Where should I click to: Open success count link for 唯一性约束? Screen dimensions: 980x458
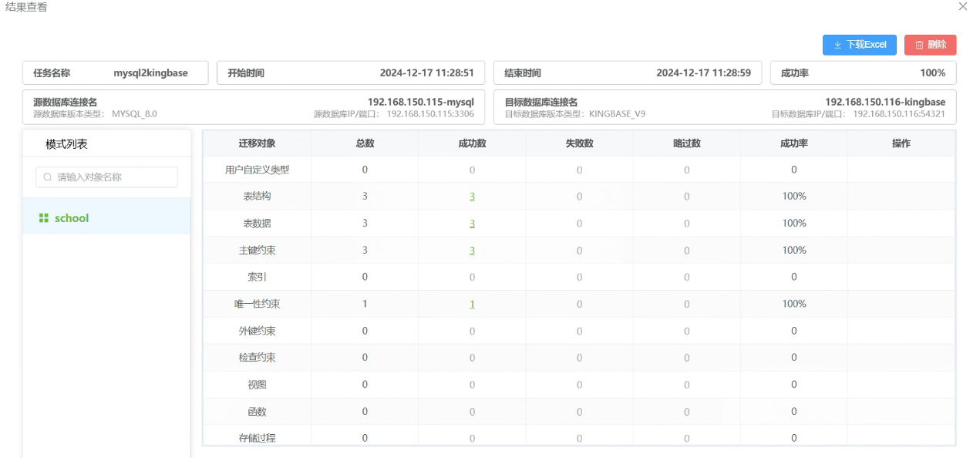pos(472,305)
